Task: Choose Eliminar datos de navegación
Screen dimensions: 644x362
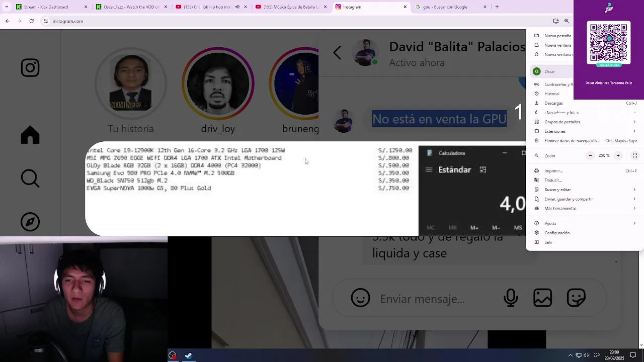Action: (585, 141)
